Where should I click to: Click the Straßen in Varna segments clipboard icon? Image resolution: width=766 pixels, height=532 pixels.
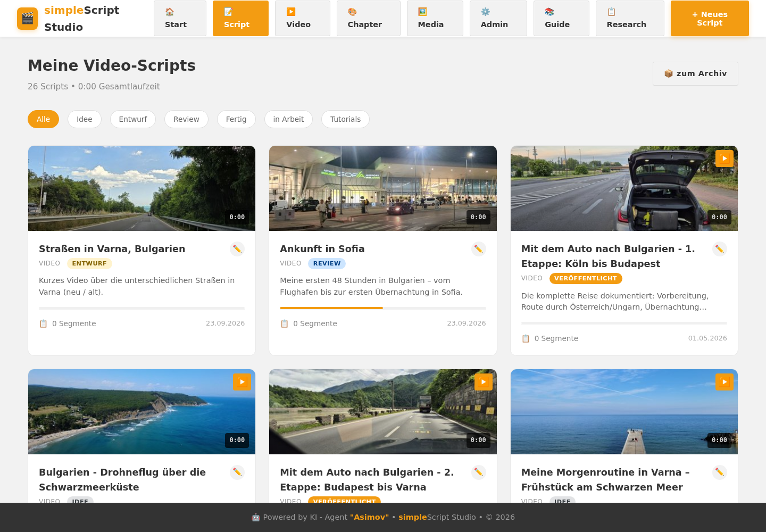(x=44, y=323)
